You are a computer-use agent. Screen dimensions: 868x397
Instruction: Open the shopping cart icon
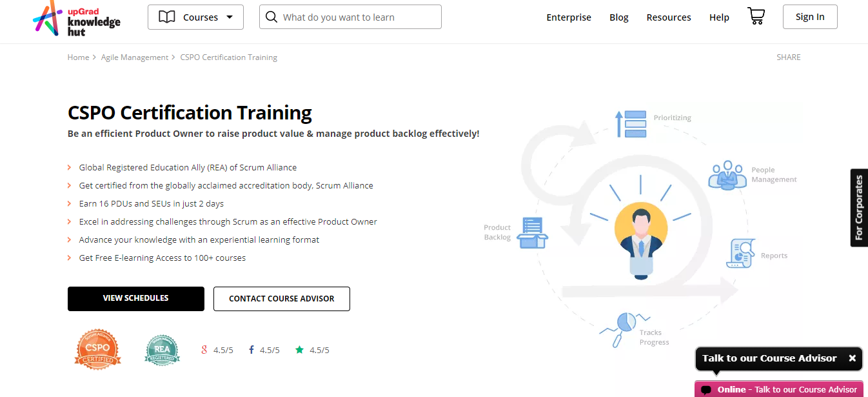click(x=756, y=16)
